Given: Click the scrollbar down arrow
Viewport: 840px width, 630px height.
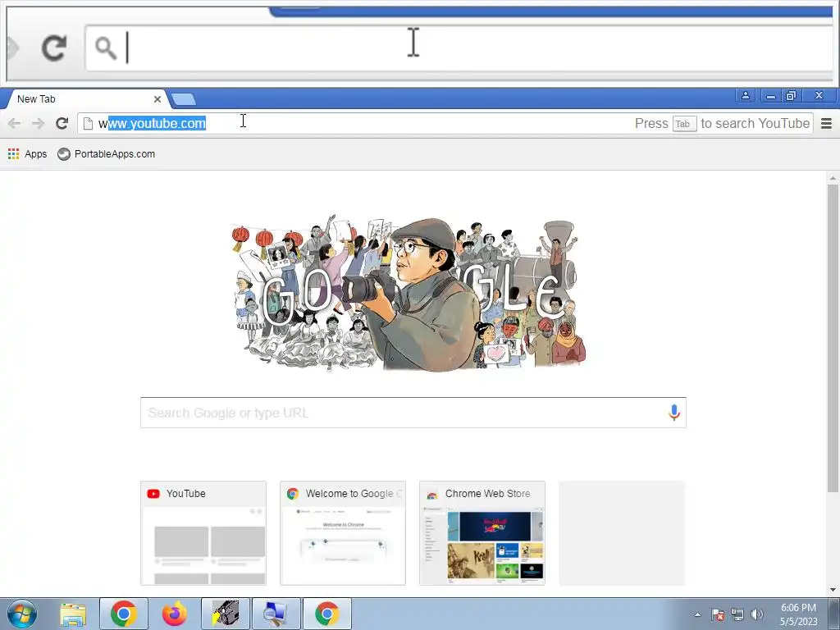Looking at the screenshot, I should [833, 590].
